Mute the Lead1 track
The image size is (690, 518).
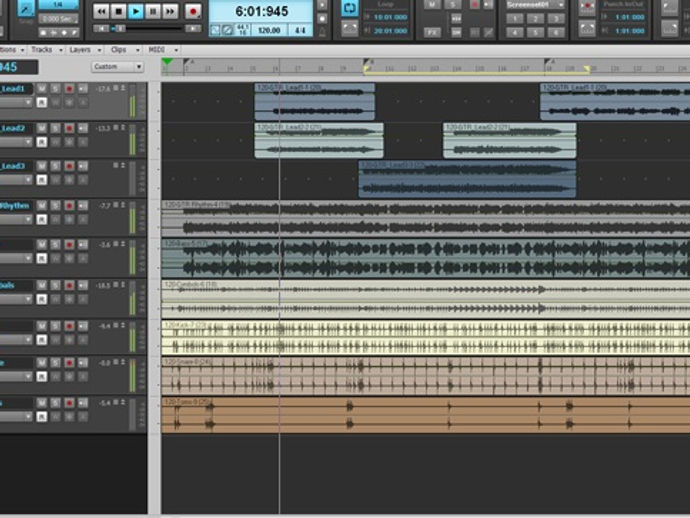coord(41,89)
